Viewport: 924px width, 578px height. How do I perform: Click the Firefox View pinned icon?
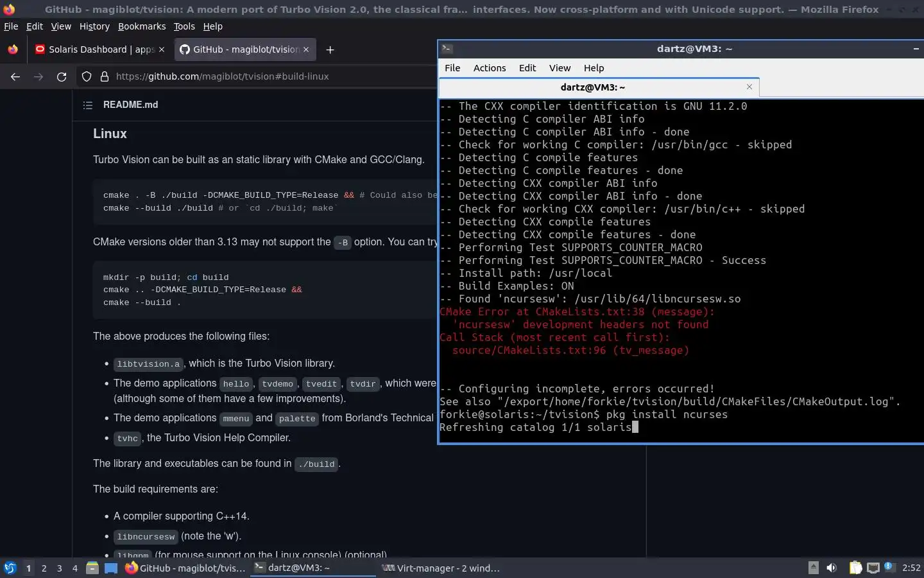coord(13,49)
